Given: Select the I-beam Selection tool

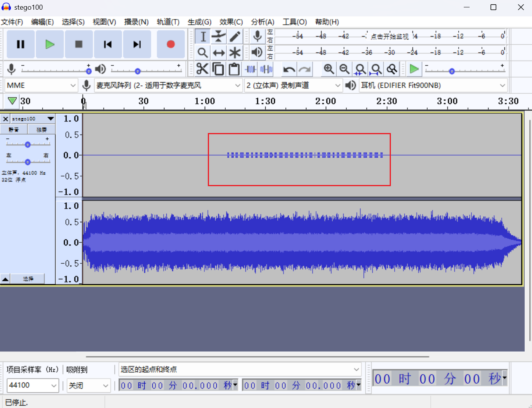Looking at the screenshot, I should pos(203,36).
